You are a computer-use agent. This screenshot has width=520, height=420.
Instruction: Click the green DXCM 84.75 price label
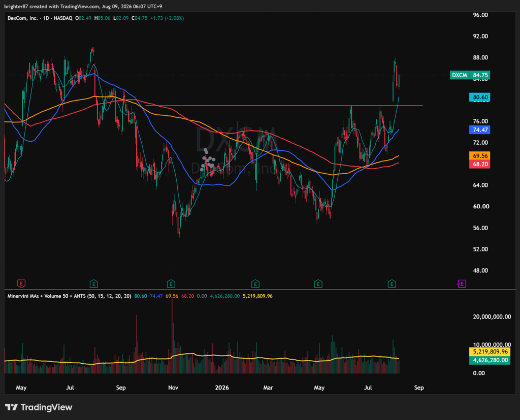point(470,75)
